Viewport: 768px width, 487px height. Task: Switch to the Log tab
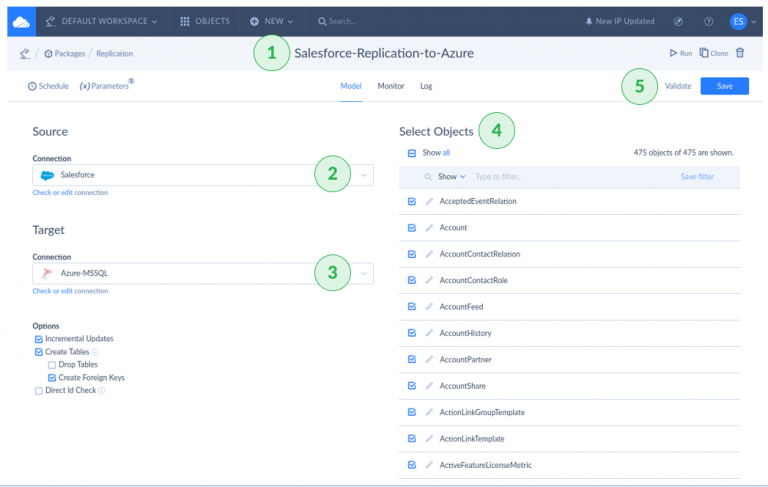click(x=426, y=86)
